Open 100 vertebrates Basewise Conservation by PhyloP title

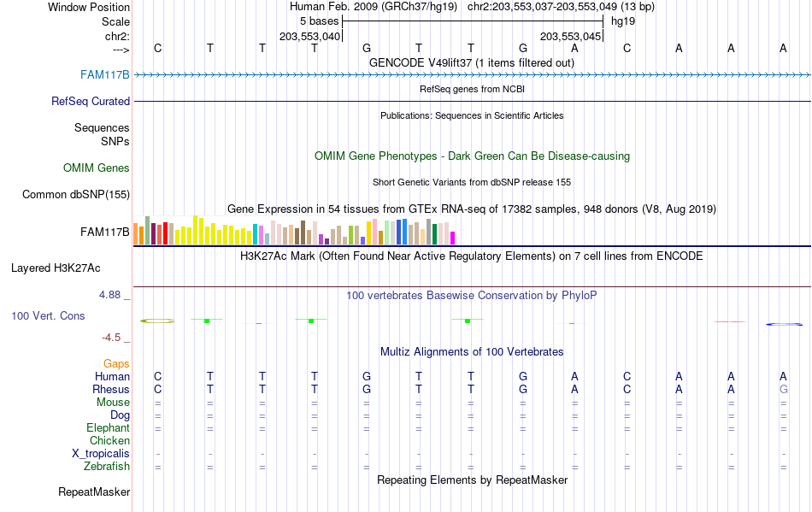coord(472,295)
